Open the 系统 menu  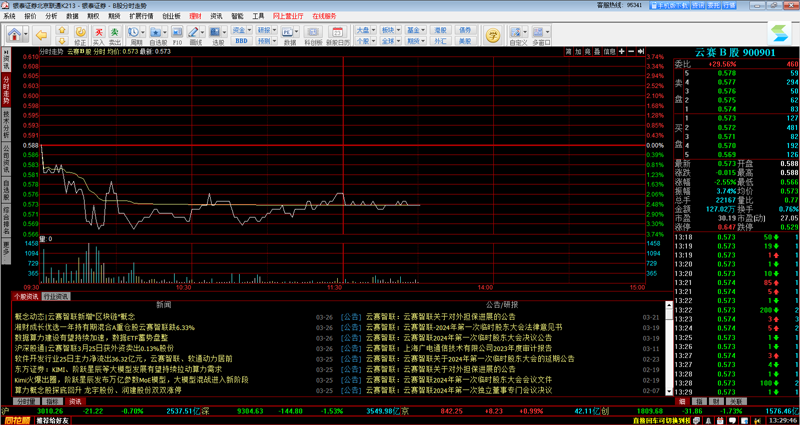9,16
